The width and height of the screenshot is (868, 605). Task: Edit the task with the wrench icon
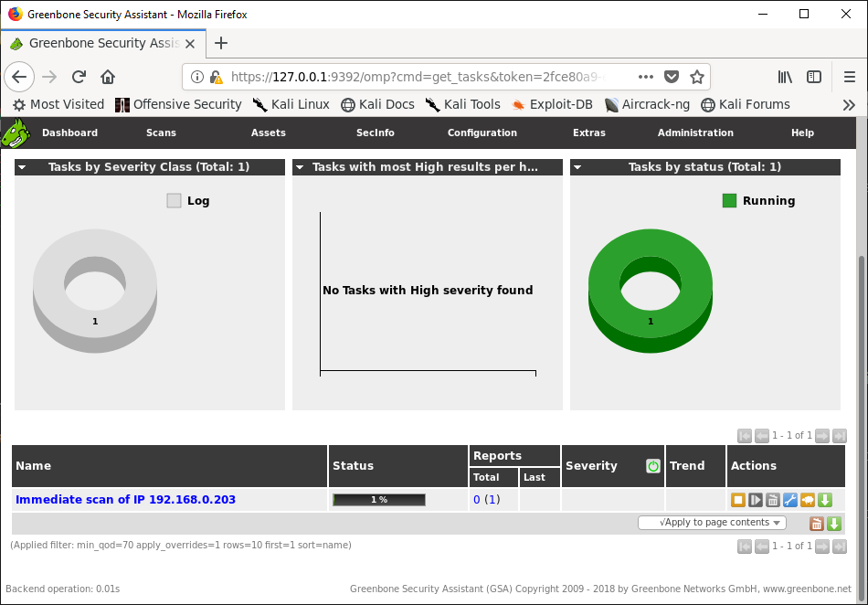click(x=790, y=500)
